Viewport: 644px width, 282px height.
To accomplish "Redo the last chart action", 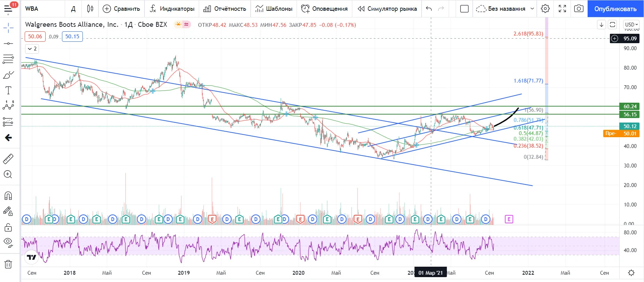I will [441, 9].
